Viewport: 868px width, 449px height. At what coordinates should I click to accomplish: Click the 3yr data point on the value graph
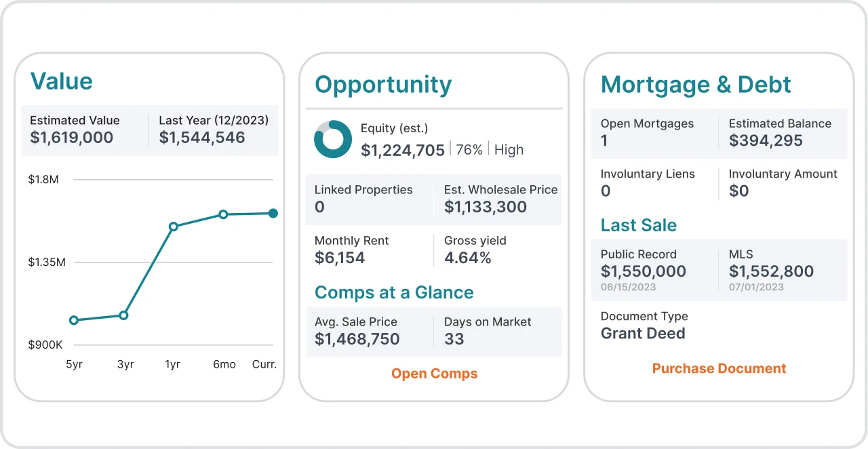(123, 315)
